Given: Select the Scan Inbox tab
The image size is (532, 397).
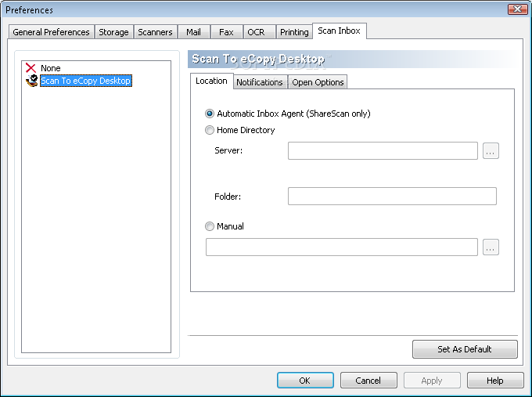Looking at the screenshot, I should pyautogui.click(x=339, y=31).
